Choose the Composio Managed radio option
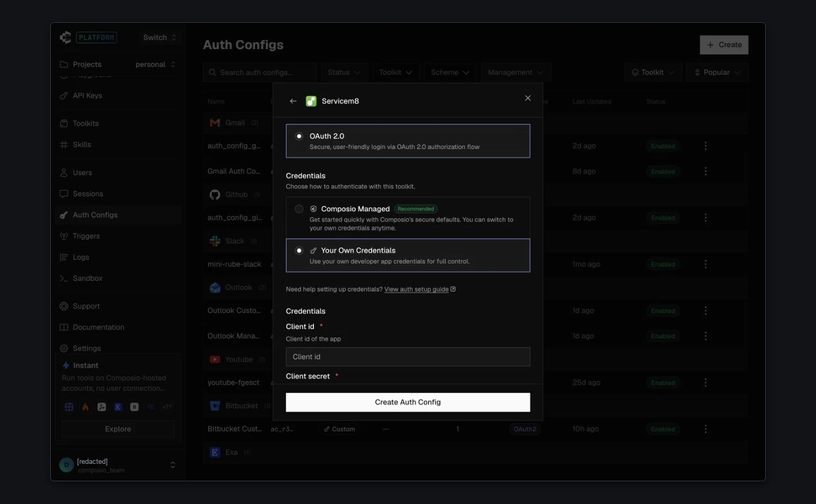The height and width of the screenshot is (504, 816). pos(299,209)
